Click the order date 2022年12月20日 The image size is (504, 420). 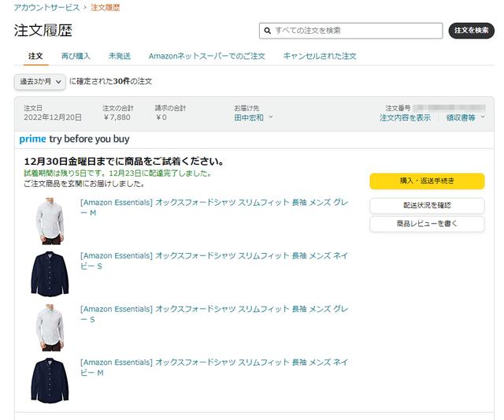[53, 117]
